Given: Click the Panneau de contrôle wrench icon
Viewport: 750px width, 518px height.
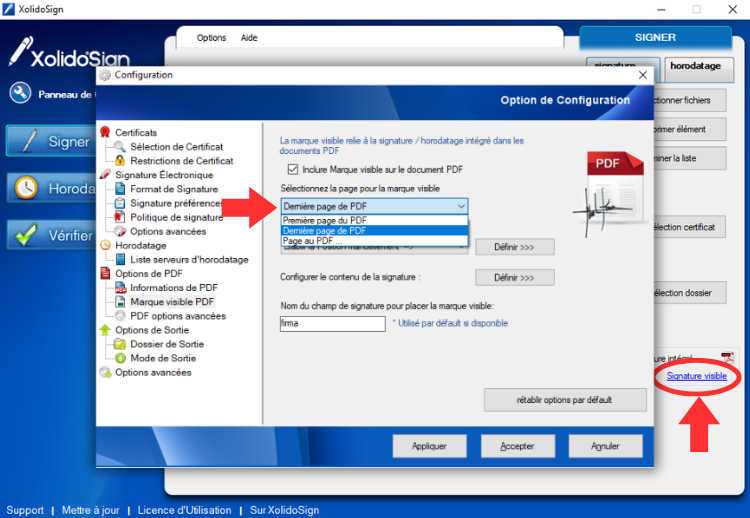Looking at the screenshot, I should click(20, 93).
